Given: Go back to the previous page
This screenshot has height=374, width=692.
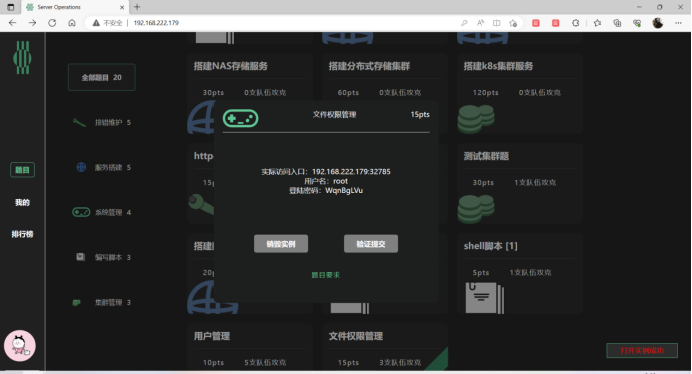Looking at the screenshot, I should (x=12, y=23).
